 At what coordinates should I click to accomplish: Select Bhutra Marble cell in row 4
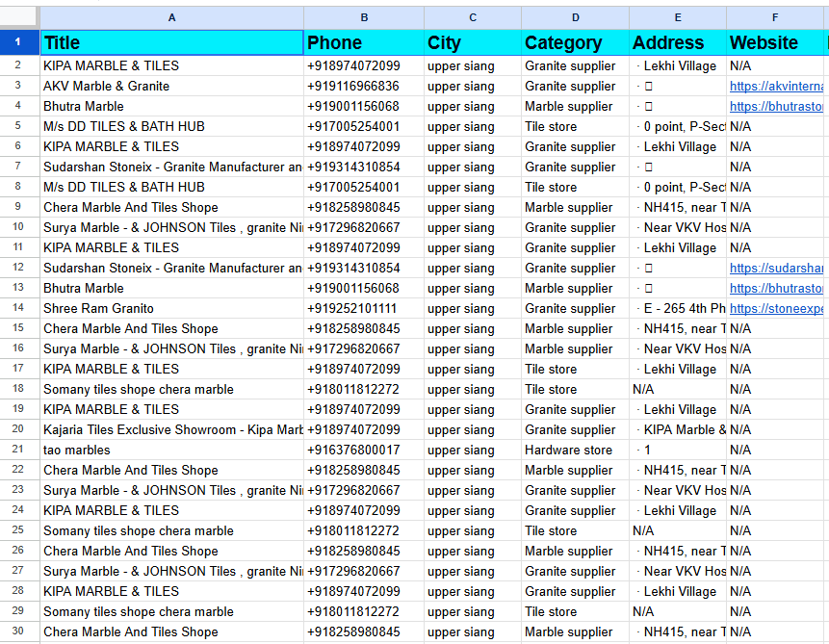coord(171,106)
